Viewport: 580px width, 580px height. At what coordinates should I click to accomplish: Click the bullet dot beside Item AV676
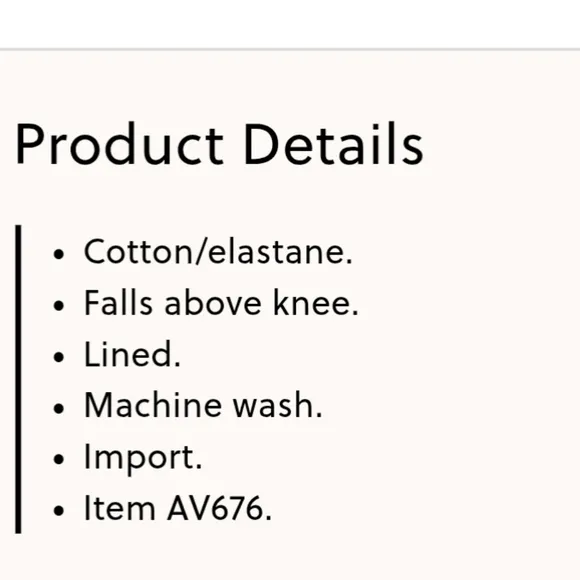click(59, 510)
